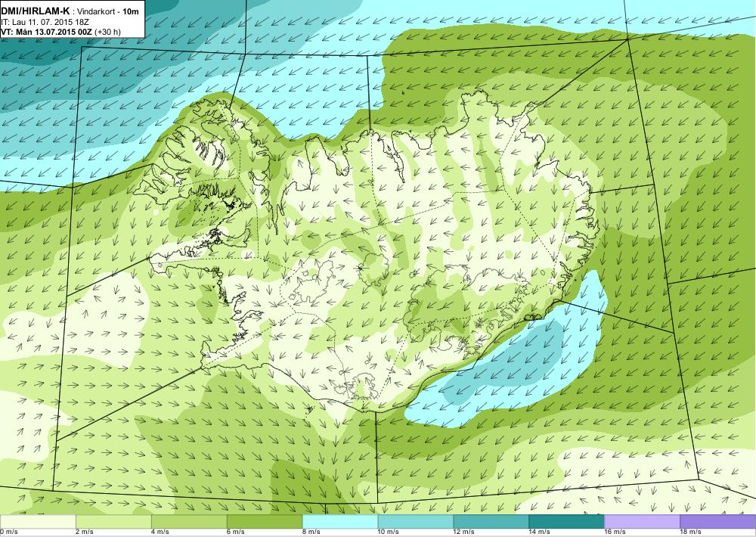Click the lavender legend swatch starting at 16 m/s

[x=642, y=522]
